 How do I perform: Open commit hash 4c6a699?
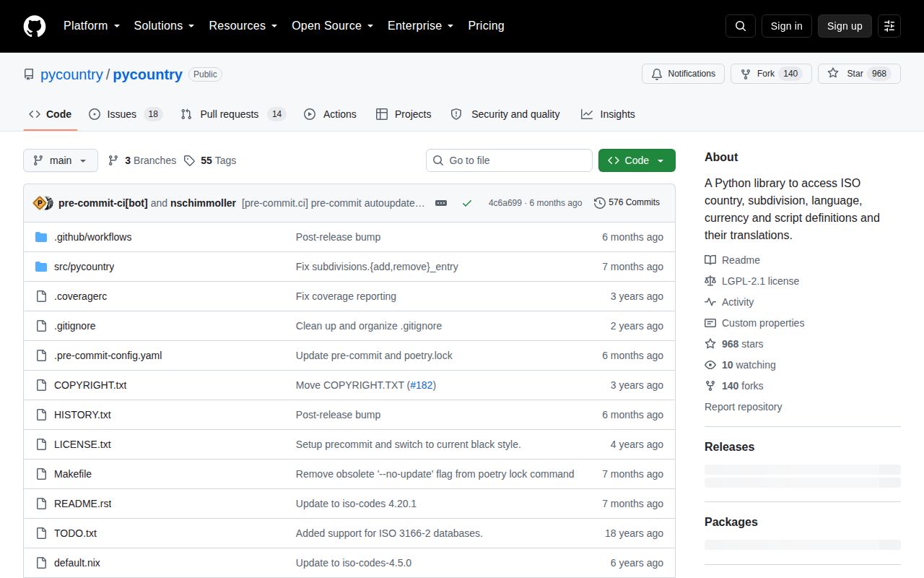click(x=505, y=203)
